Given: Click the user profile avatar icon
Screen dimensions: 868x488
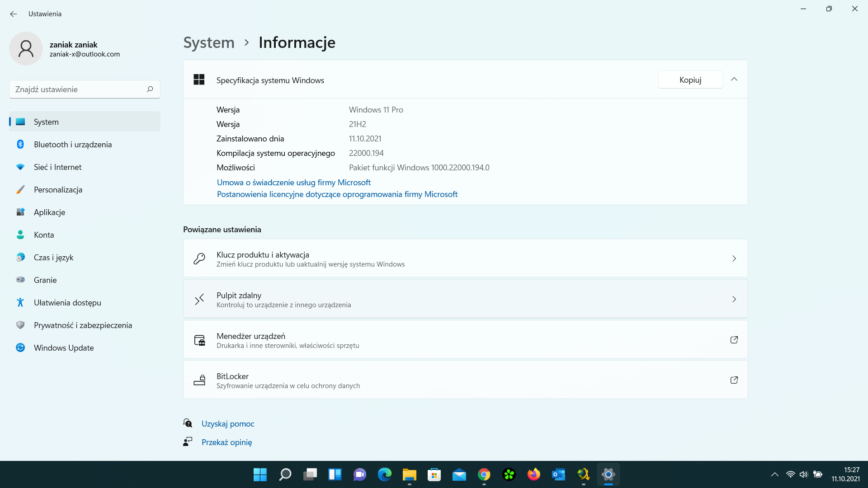Looking at the screenshot, I should coord(26,48).
